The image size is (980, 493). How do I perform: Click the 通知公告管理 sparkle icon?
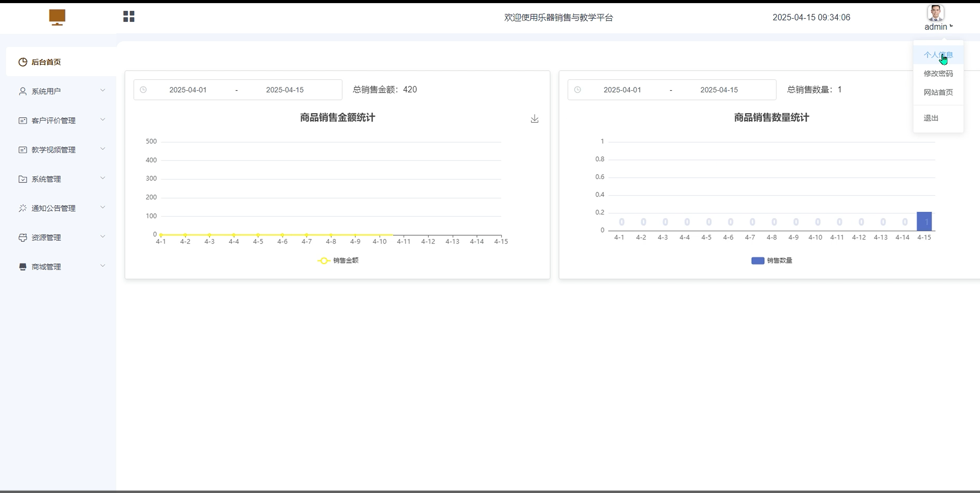coord(23,208)
